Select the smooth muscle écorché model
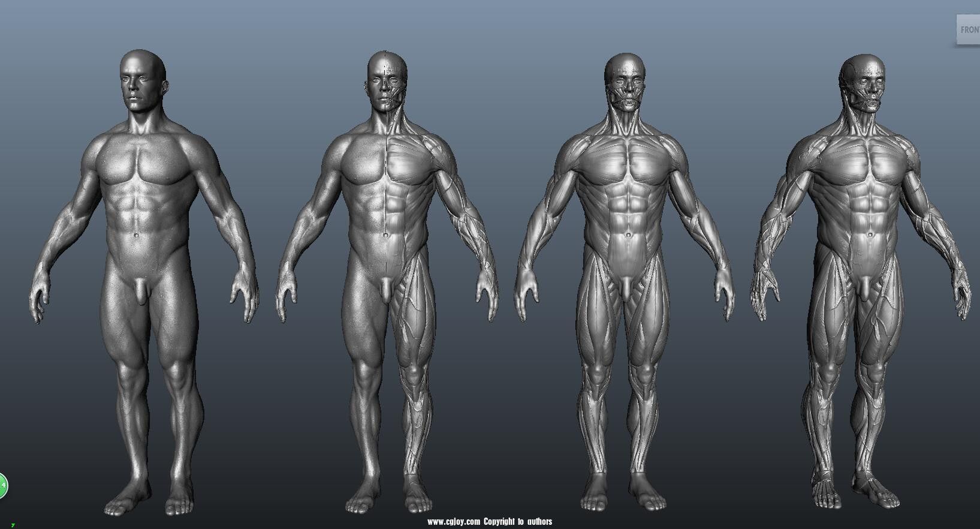The width and height of the screenshot is (980, 529). tap(625, 283)
